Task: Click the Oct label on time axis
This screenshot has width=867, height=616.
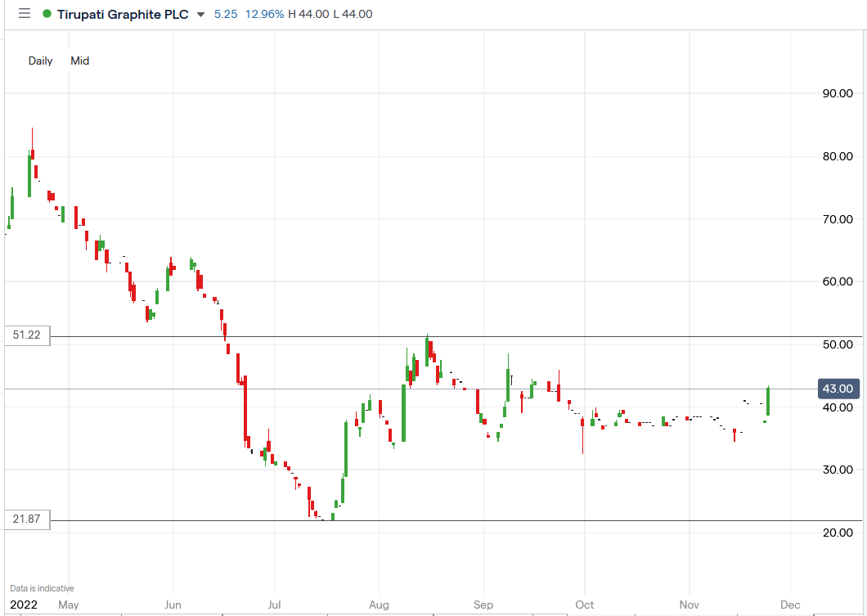Action: [x=585, y=605]
